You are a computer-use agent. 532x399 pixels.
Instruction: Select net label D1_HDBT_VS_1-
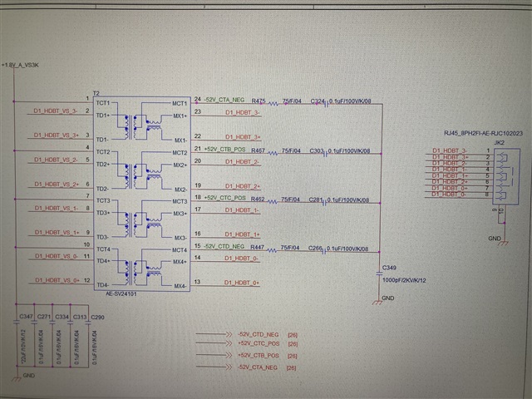point(57,208)
